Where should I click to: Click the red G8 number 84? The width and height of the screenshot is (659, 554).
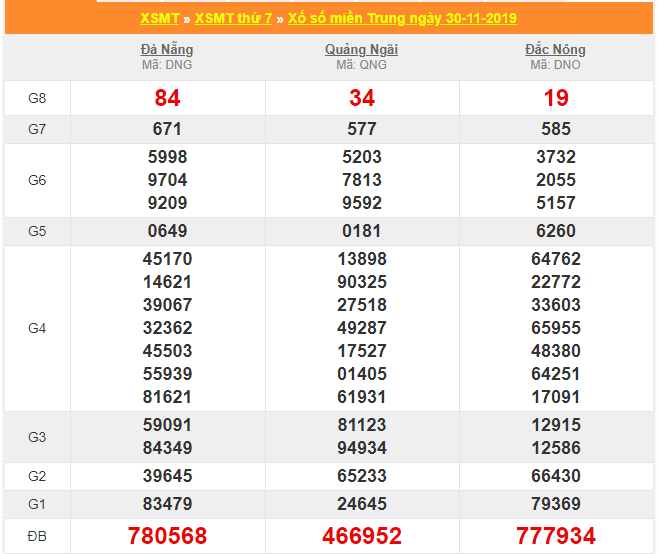[x=167, y=98]
